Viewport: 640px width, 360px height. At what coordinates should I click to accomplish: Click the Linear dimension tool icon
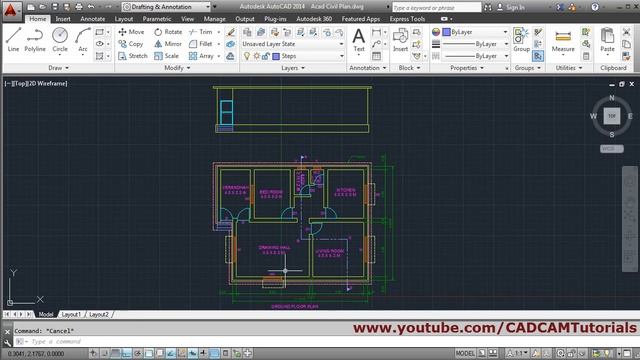[x=376, y=32]
